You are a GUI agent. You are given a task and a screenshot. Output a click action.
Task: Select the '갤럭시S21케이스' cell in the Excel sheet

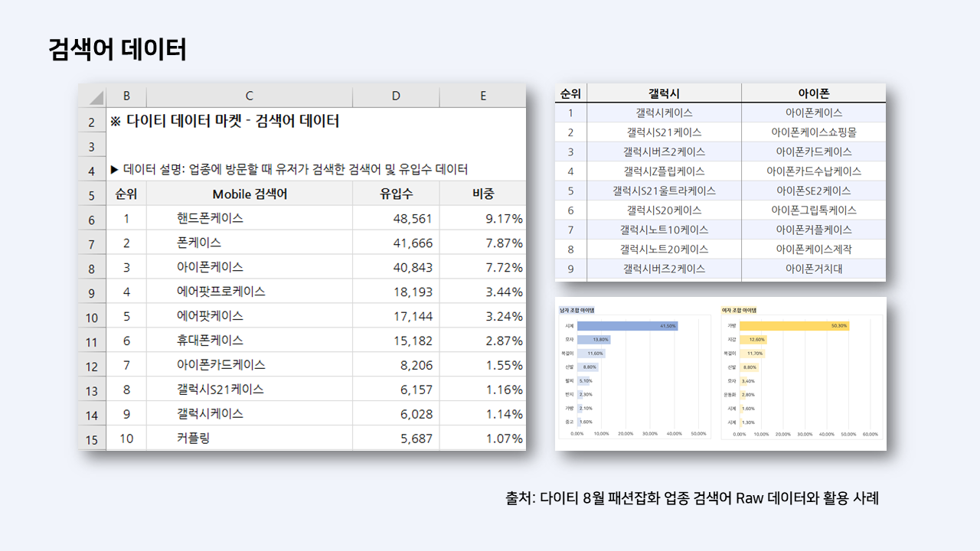[250, 390]
